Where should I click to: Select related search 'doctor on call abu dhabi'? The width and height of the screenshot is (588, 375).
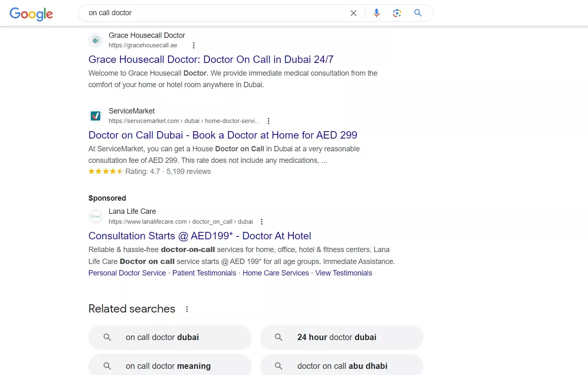tap(341, 365)
